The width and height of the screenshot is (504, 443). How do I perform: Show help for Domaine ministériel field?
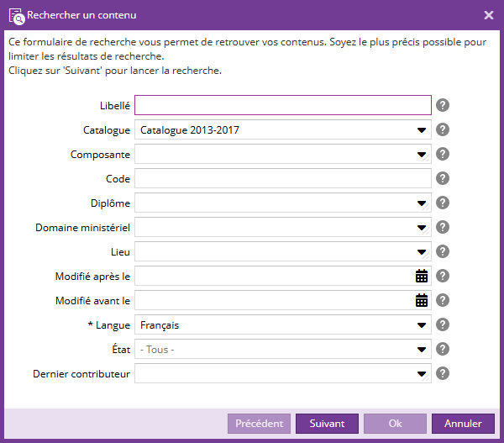[x=443, y=227]
